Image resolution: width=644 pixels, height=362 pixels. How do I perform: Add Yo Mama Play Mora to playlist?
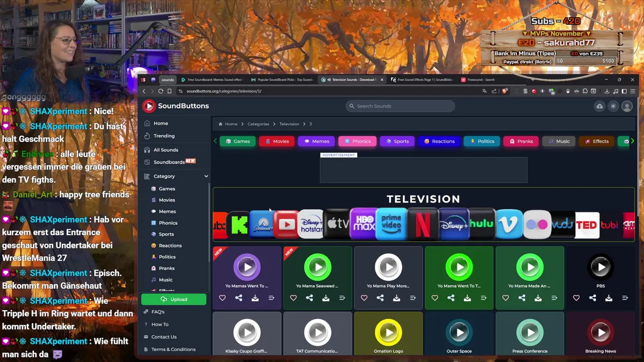[413, 298]
